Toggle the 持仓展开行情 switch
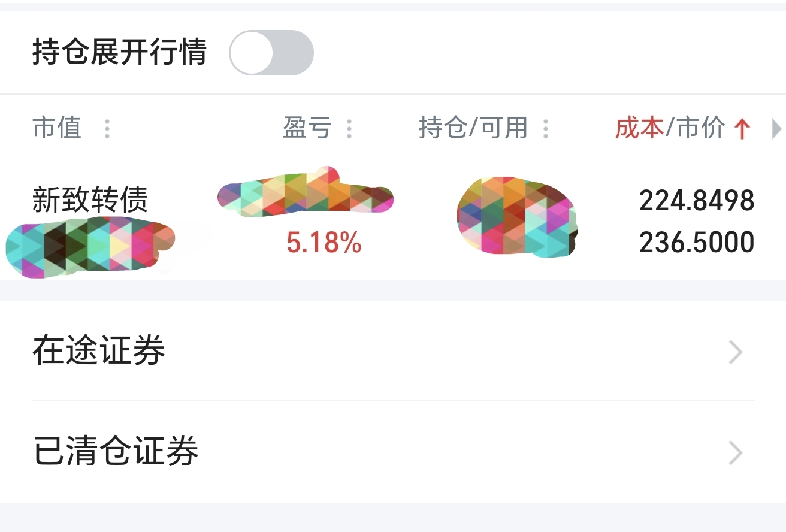Image resolution: width=786 pixels, height=532 pixels. pyautogui.click(x=271, y=53)
